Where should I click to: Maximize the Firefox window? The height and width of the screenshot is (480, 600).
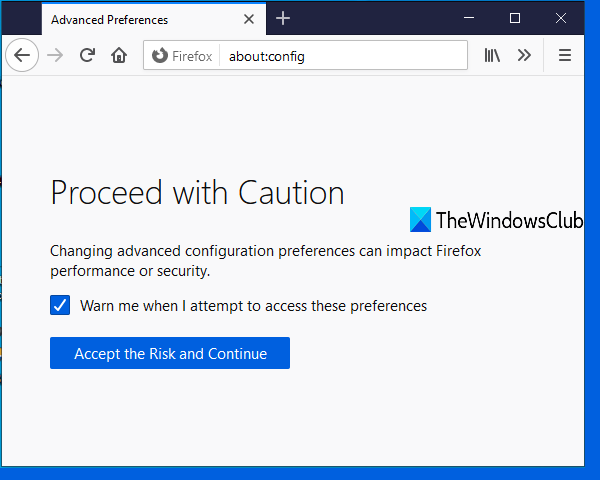[515, 18]
